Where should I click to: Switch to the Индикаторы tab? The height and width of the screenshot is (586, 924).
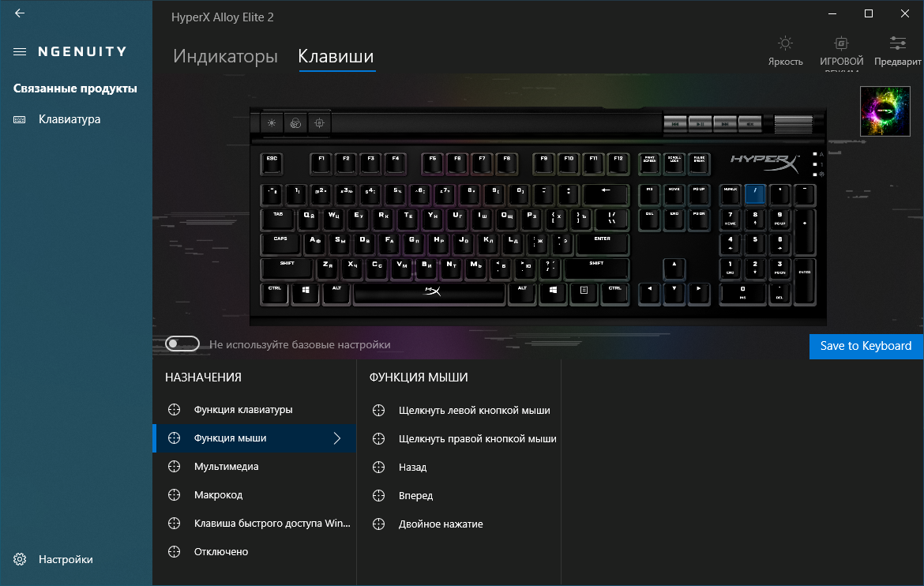click(x=225, y=56)
